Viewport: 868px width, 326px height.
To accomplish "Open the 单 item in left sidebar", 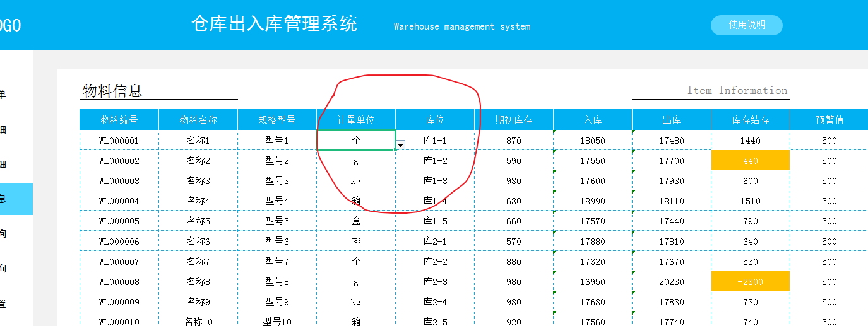I will click(x=3, y=95).
